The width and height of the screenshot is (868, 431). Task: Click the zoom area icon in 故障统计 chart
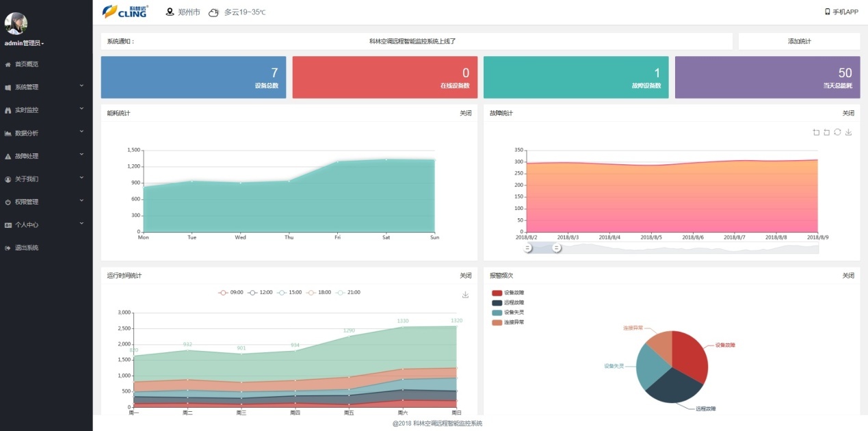click(816, 132)
